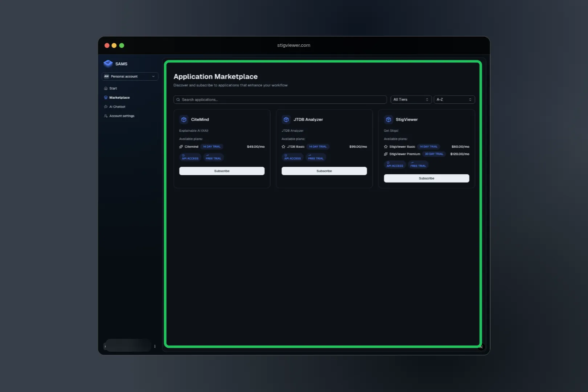This screenshot has width=588, height=392.
Task: Select the Marketplace storefront icon in sidebar
Action: [x=105, y=97]
